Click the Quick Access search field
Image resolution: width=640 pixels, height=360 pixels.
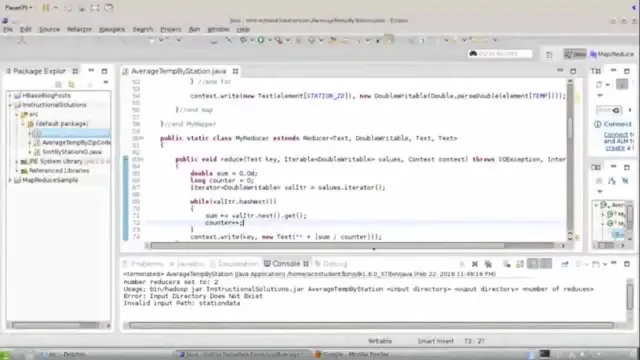[500, 54]
